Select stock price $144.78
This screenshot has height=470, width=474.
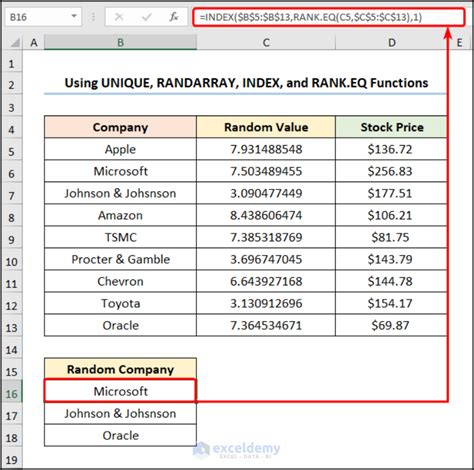coord(391,281)
